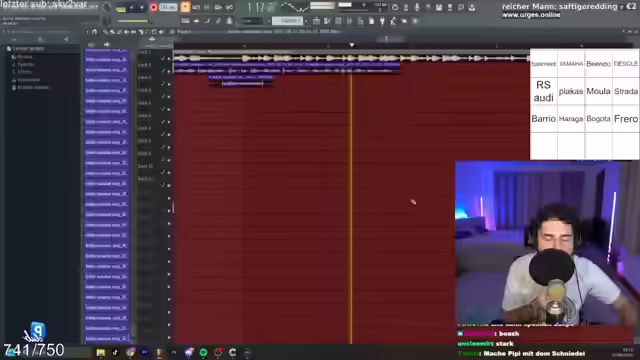Select the playlist Playback speaker tool

(x=162, y=32)
